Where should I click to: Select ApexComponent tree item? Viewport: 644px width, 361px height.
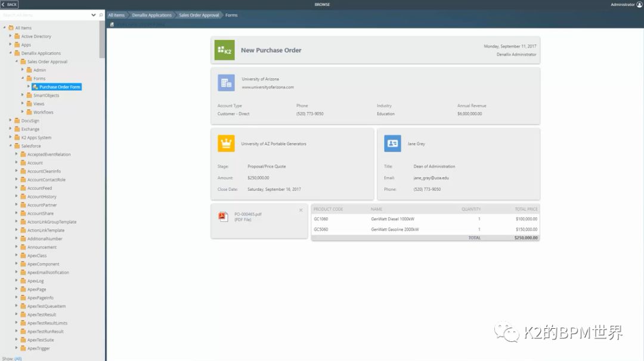[x=43, y=264]
